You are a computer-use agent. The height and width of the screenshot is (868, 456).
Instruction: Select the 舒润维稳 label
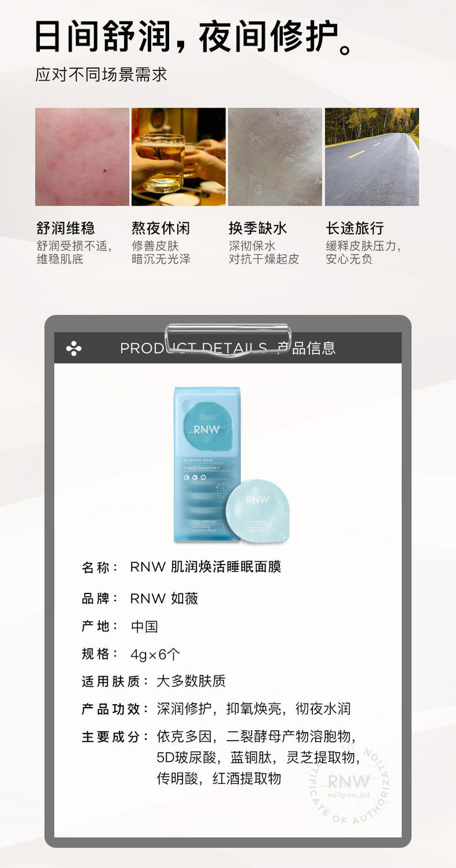[65, 228]
